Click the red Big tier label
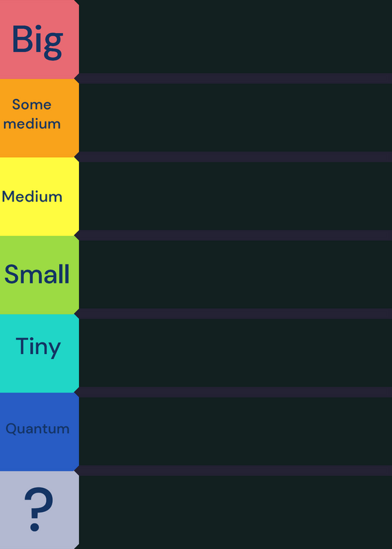The image size is (392, 549). click(x=39, y=39)
